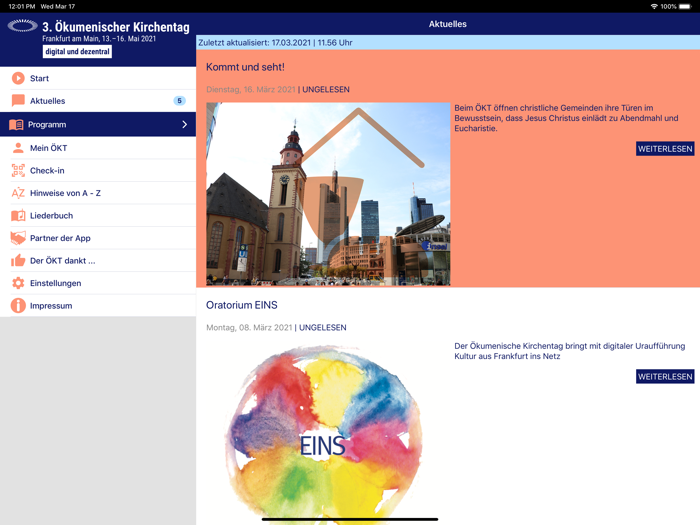Image resolution: width=700 pixels, height=525 pixels.
Task: Click the Einstellungen gear icon
Action: click(x=18, y=283)
